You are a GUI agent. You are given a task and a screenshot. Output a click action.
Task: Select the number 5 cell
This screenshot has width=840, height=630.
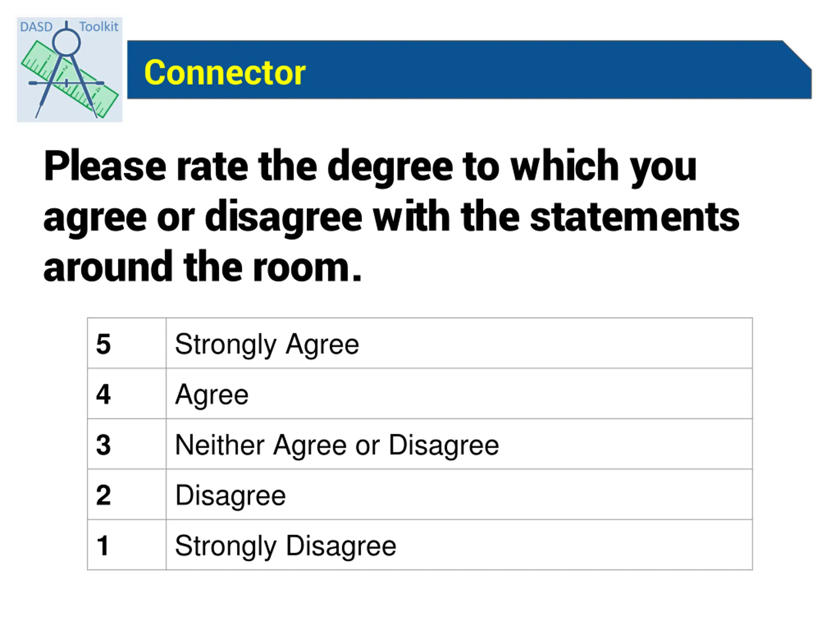point(127,343)
